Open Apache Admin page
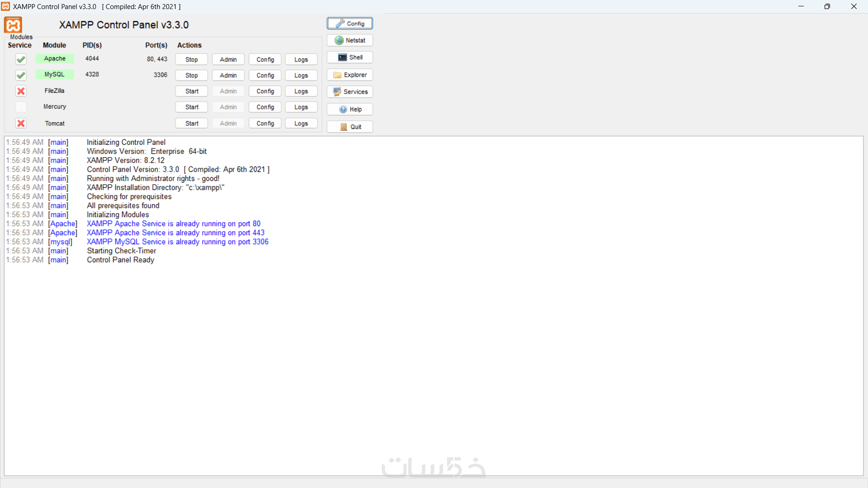The width and height of the screenshot is (868, 488). pyautogui.click(x=228, y=59)
